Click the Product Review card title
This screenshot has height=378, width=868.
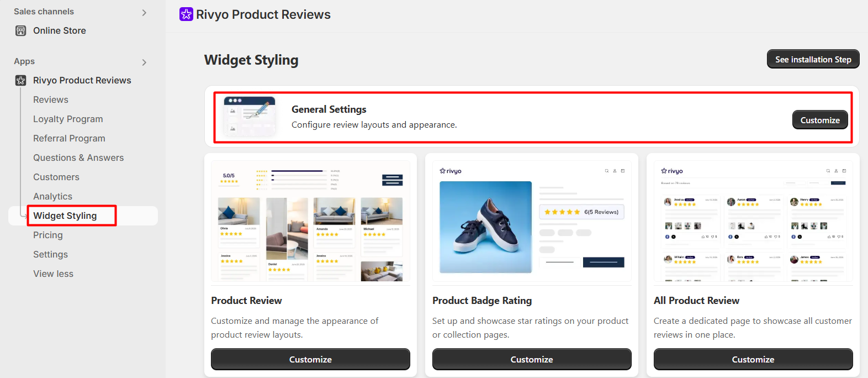[x=246, y=301]
